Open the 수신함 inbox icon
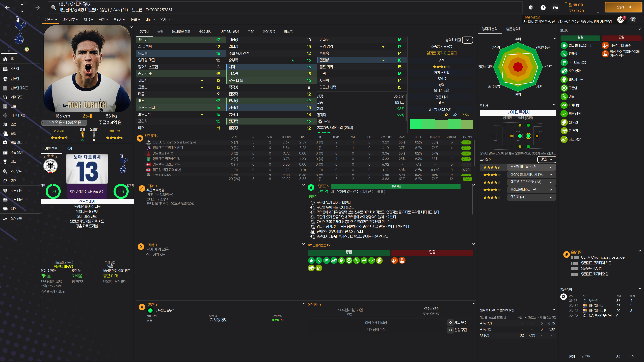 [5, 69]
